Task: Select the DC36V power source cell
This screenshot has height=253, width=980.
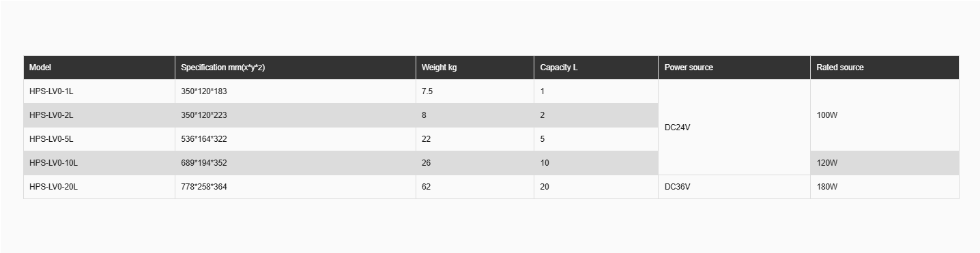Action: pyautogui.click(x=734, y=187)
